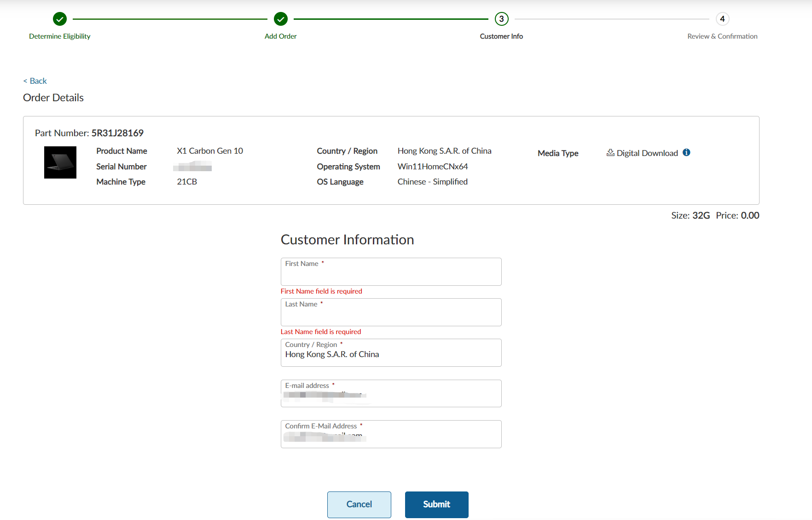812x520 pixels.
Task: Open the X1 Carbon product thumbnail
Action: click(60, 162)
